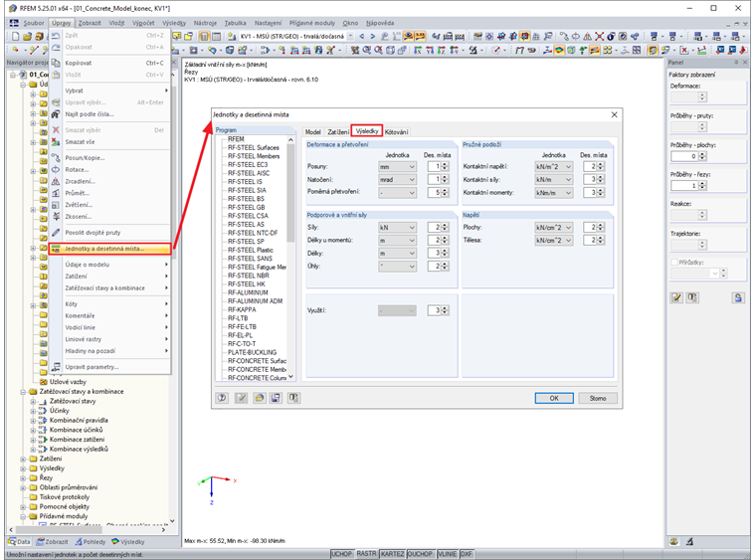The height and width of the screenshot is (560, 756).
Task: Increase Průběhy - řezy factor stepper
Action: point(702,183)
